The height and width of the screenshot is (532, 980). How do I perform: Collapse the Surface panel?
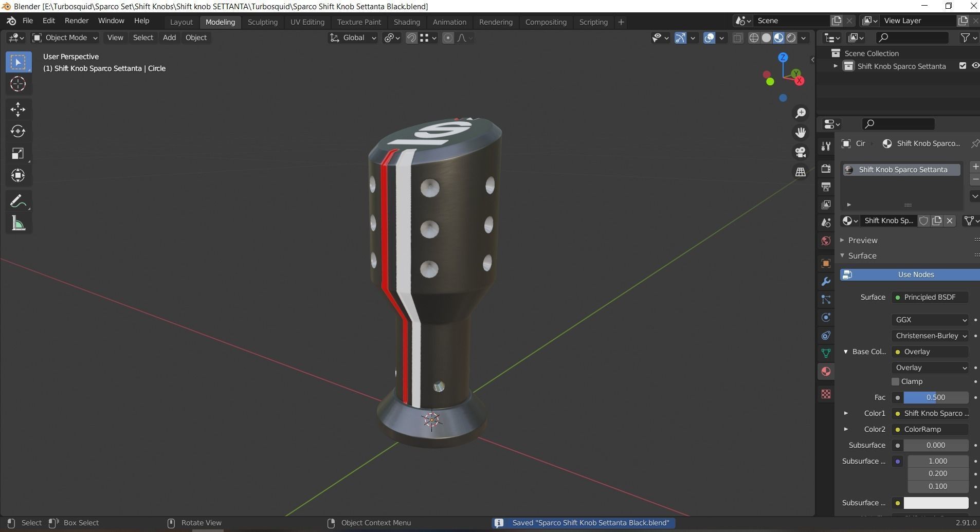pos(862,255)
